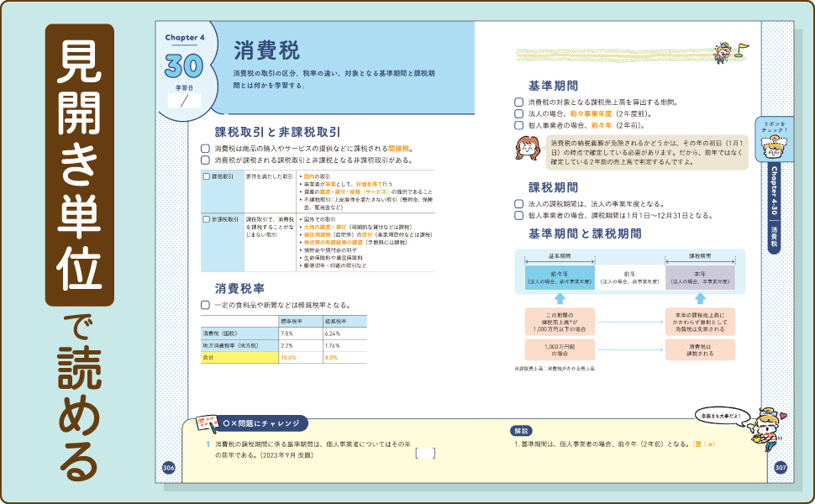Click the heading 消費税率
This screenshot has height=504, width=815.
240,288
